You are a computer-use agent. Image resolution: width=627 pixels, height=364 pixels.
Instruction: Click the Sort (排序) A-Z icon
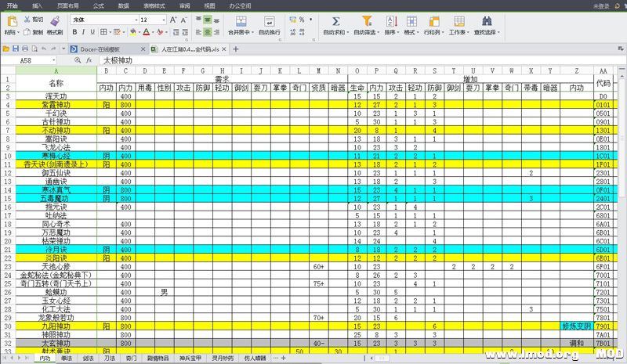(x=390, y=21)
